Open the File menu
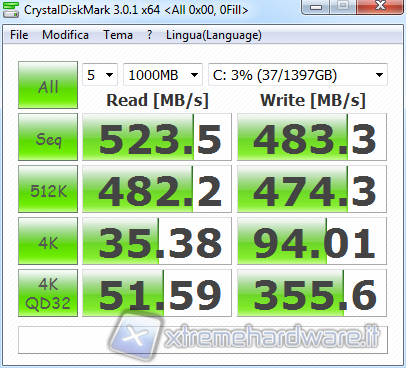Viewport: 406px width, 368px height. click(19, 35)
